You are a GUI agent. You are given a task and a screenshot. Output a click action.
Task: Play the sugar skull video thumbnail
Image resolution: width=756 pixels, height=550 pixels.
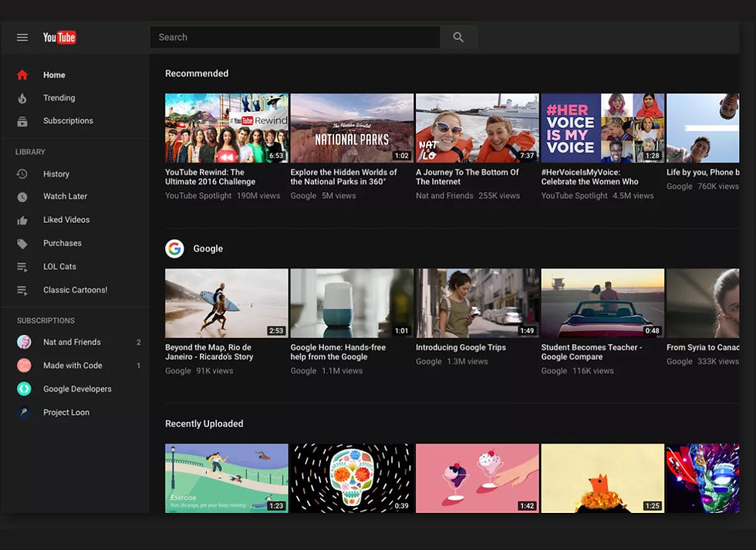coord(352,478)
